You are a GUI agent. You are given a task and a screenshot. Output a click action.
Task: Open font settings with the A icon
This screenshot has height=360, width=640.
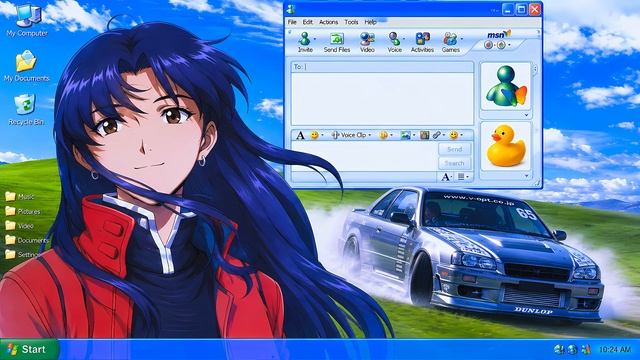pyautogui.click(x=300, y=135)
